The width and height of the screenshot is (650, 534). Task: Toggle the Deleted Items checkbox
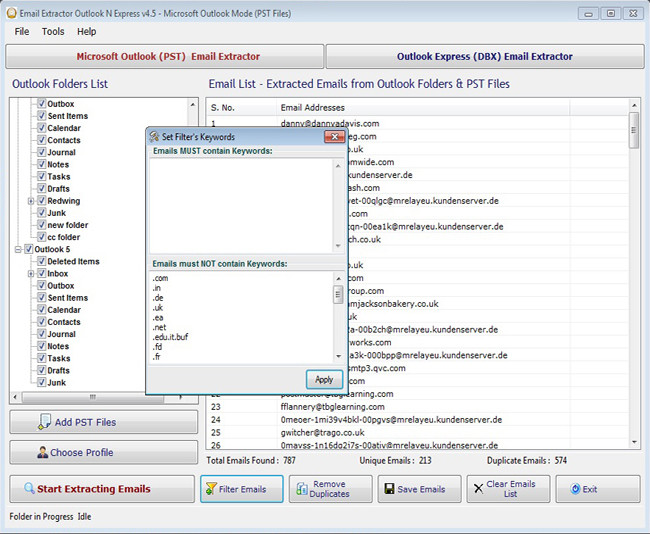point(41,261)
